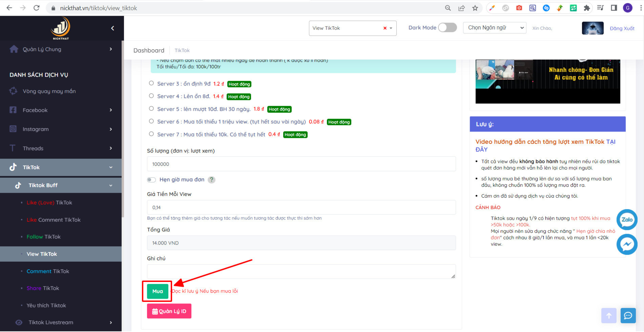The height and width of the screenshot is (332, 644).
Task: Click the NICKTHAT logo
Action: (61, 28)
